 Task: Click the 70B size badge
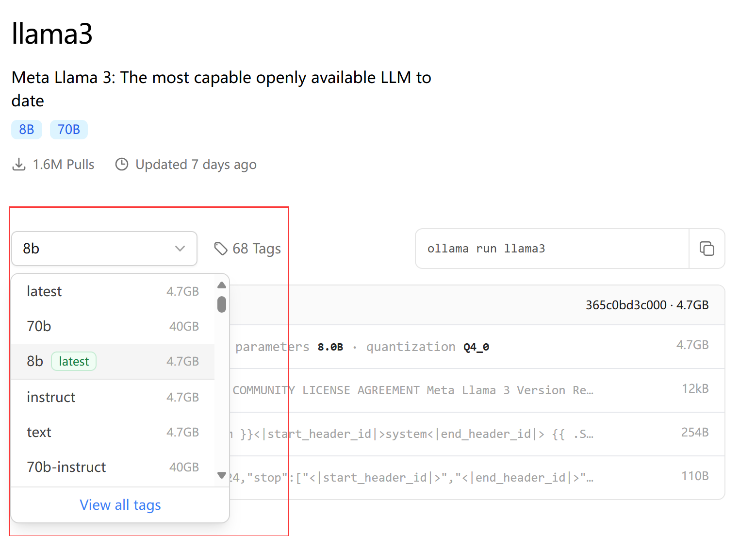point(69,130)
